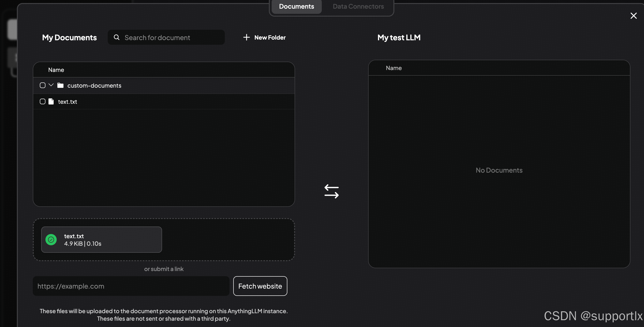Click the https://example.com link input

point(131,286)
